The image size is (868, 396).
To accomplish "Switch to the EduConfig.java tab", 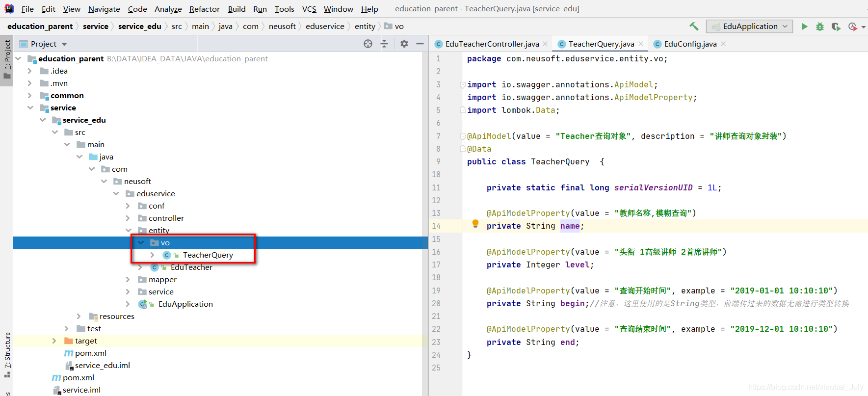I will [689, 44].
